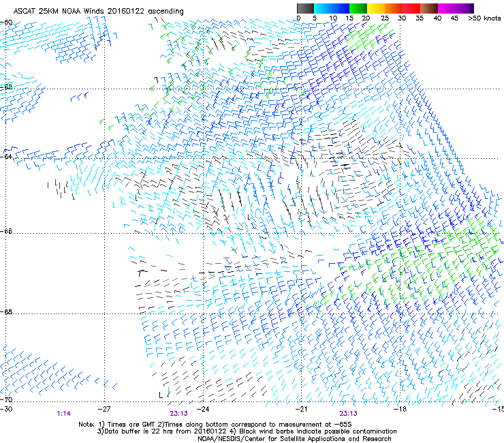Select the gray 0-5 knots color bar segment
The image size is (504, 443).
pos(305,8)
